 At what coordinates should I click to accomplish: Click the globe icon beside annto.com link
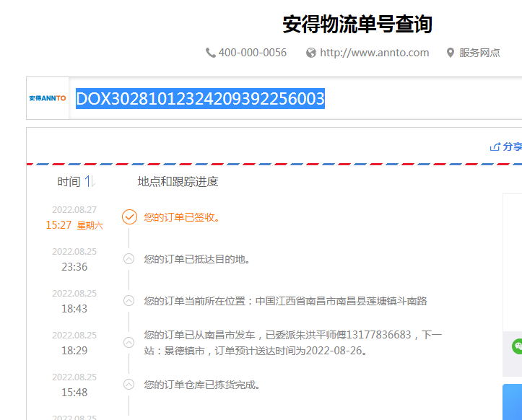click(x=311, y=53)
